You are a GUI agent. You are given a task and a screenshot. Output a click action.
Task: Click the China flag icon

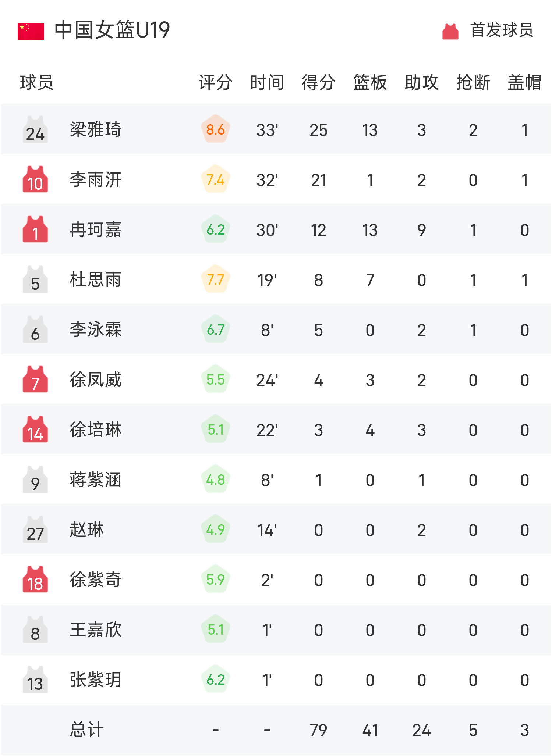31,31
